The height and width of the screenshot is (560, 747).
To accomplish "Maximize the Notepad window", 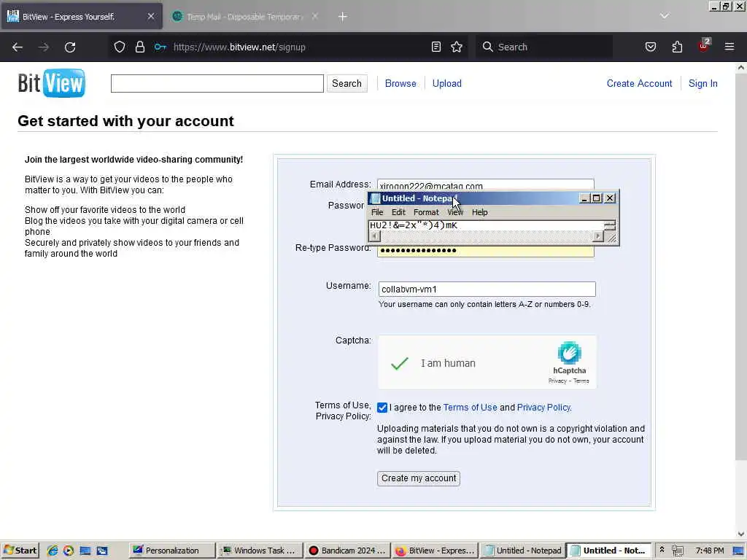I will (597, 198).
